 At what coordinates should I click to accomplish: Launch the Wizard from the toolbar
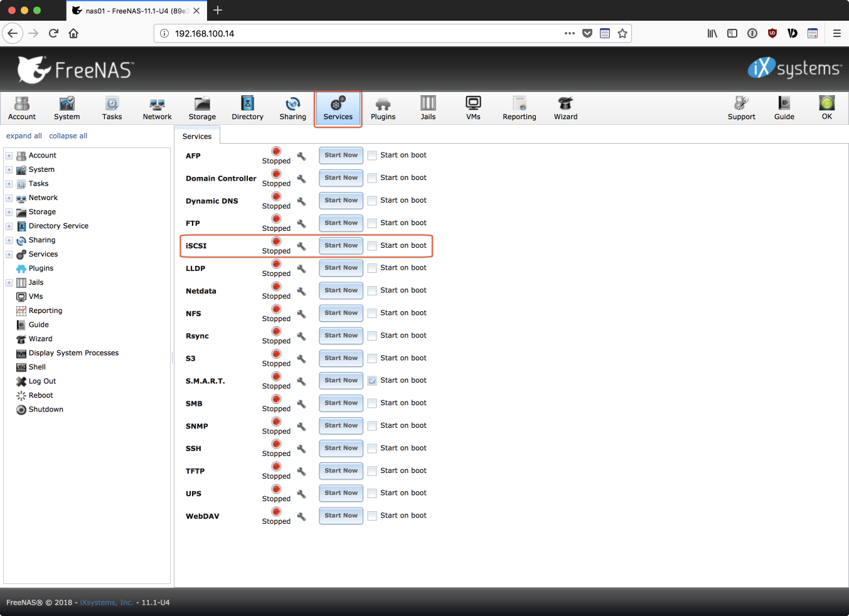[565, 108]
